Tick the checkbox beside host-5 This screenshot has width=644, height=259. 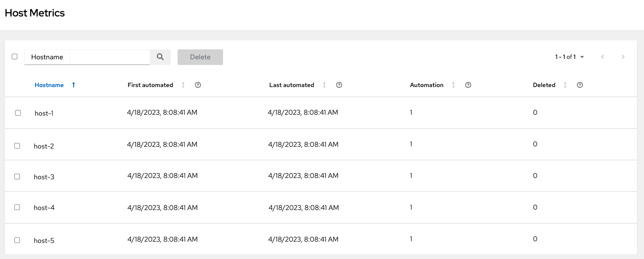[x=17, y=240]
